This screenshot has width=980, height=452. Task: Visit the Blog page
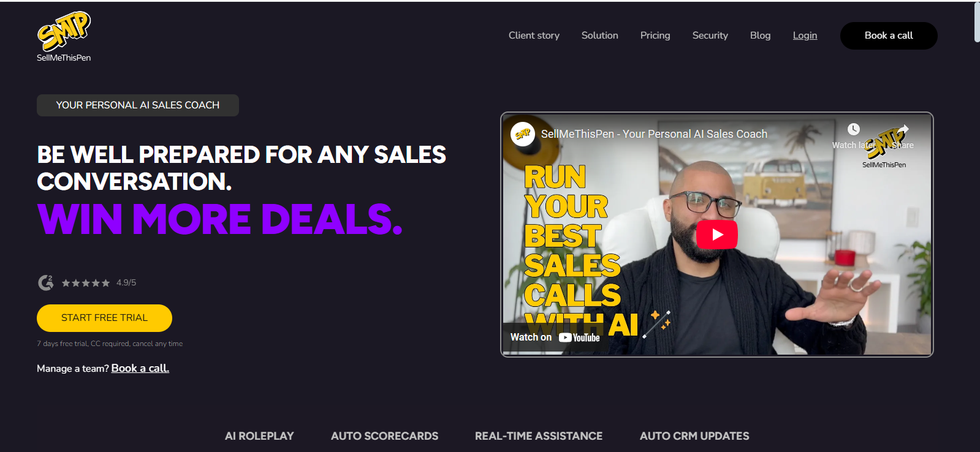click(760, 36)
